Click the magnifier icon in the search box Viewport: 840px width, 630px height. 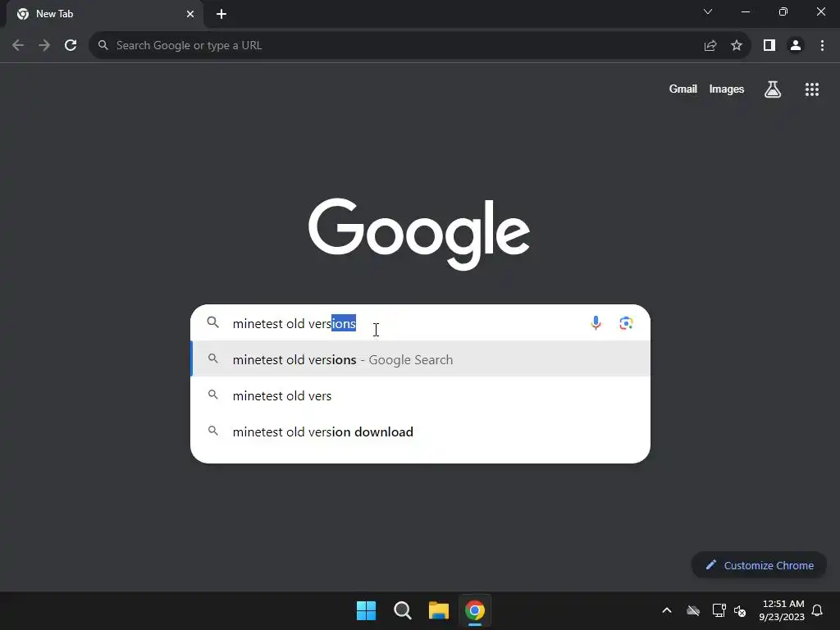213,322
